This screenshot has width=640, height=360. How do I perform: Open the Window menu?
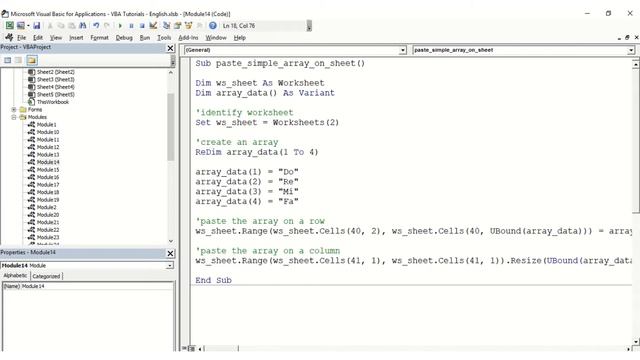216,38
